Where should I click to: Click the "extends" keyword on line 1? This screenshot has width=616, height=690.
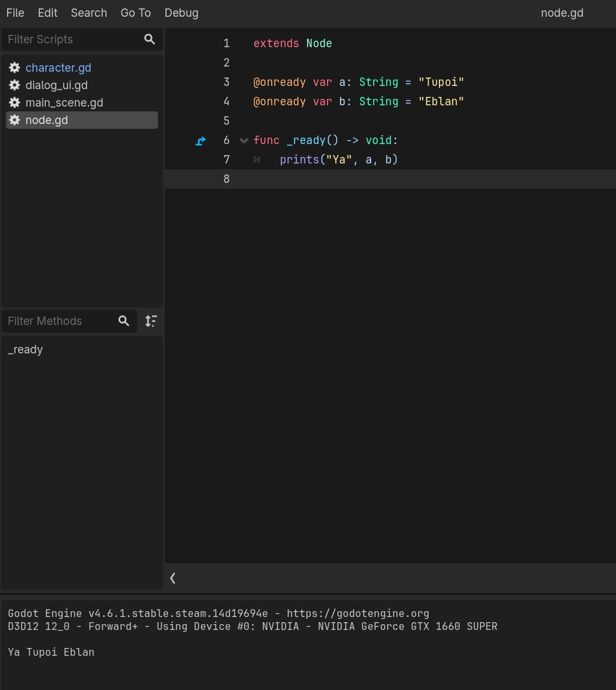tap(276, 43)
